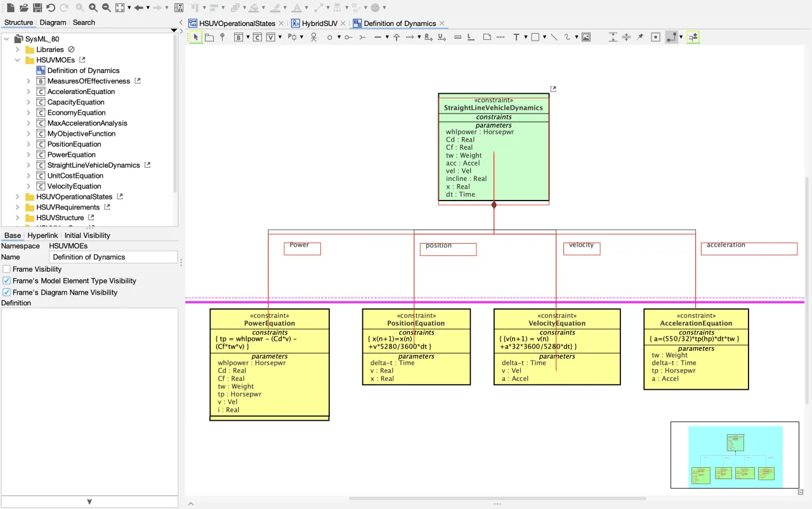
Task: Switch to the Structure tab
Action: 18,22
